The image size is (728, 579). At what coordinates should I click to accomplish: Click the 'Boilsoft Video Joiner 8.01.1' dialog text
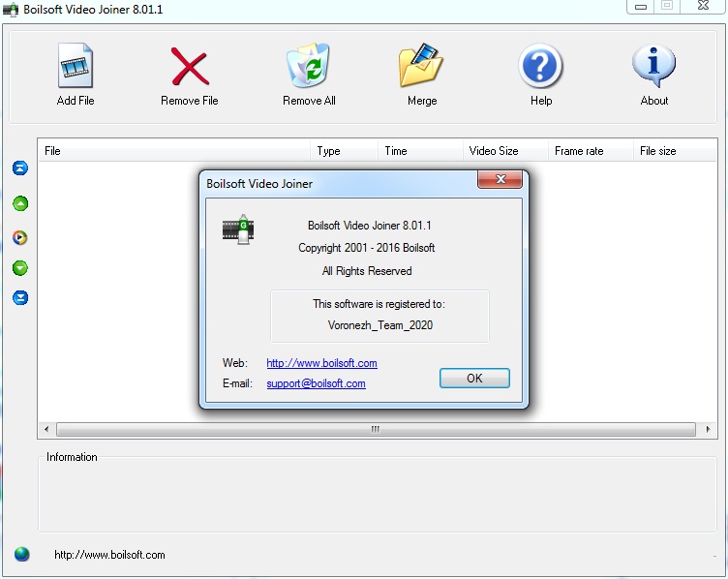[370, 226]
